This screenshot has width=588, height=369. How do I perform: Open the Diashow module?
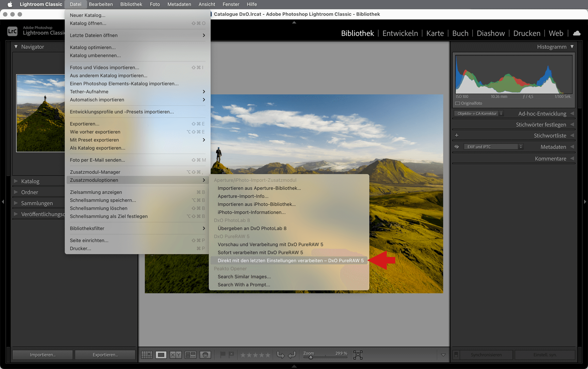491,33
